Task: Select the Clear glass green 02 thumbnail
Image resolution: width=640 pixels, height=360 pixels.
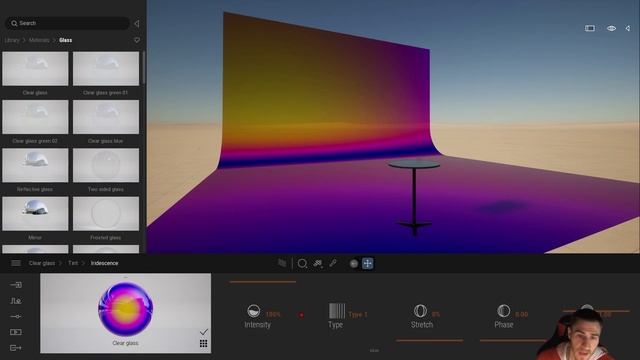Action: pyautogui.click(x=35, y=117)
